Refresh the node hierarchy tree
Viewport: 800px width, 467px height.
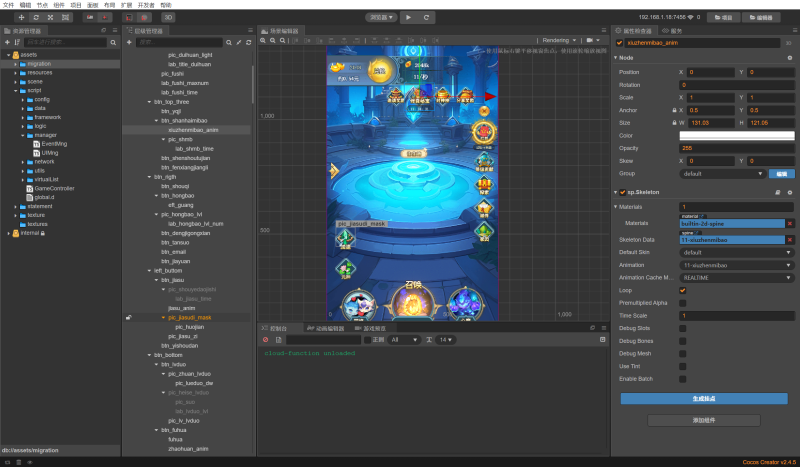point(248,42)
